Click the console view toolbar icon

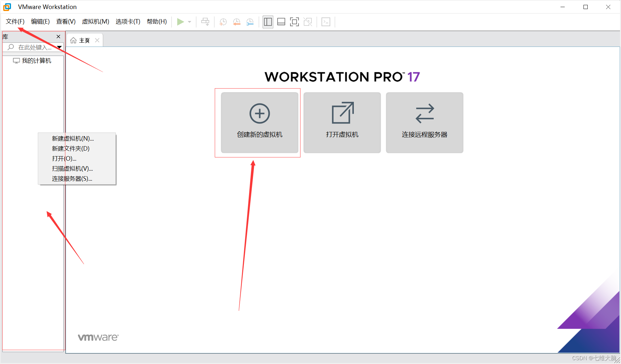coord(326,22)
